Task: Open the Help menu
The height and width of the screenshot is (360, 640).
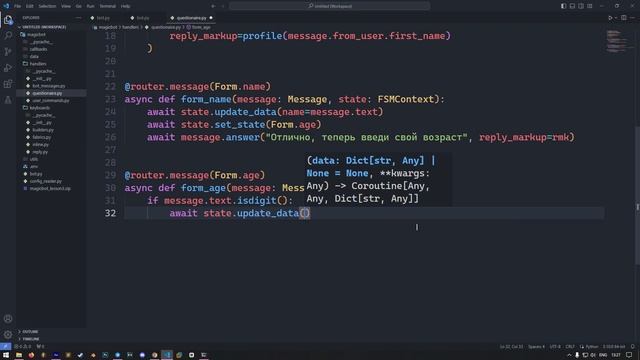Action: click(x=126, y=6)
